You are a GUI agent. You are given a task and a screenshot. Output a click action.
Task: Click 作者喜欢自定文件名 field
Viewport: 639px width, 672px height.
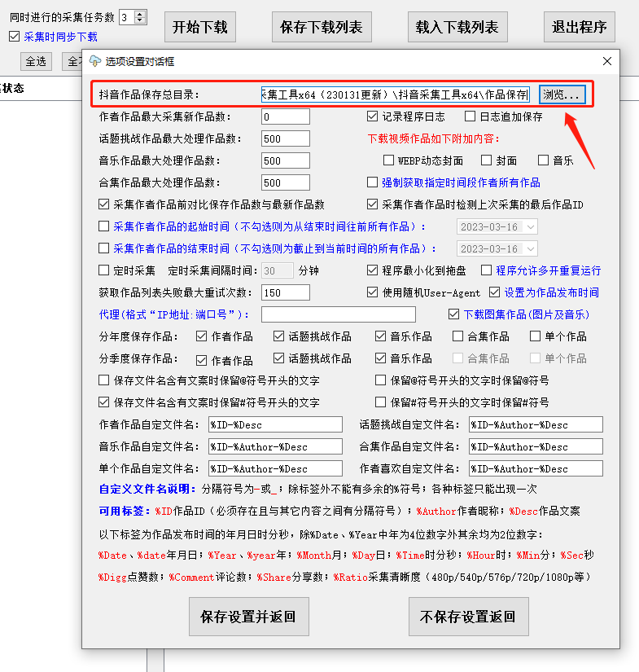[x=536, y=468]
